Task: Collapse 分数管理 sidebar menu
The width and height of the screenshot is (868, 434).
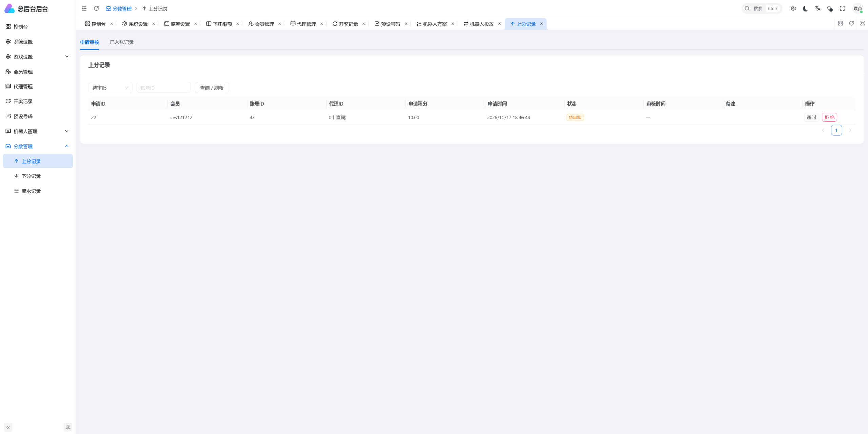Action: 38,146
